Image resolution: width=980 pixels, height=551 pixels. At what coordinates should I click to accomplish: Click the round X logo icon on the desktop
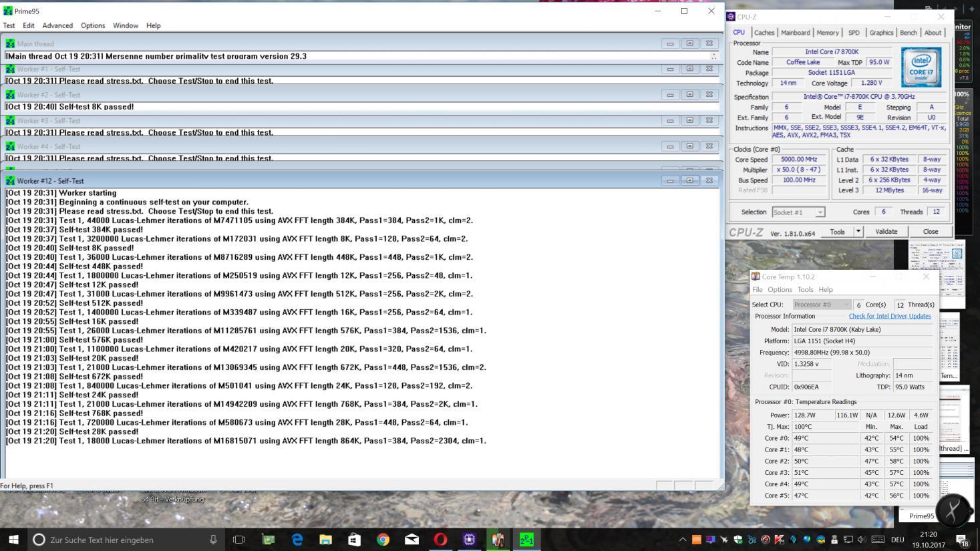tap(953, 511)
